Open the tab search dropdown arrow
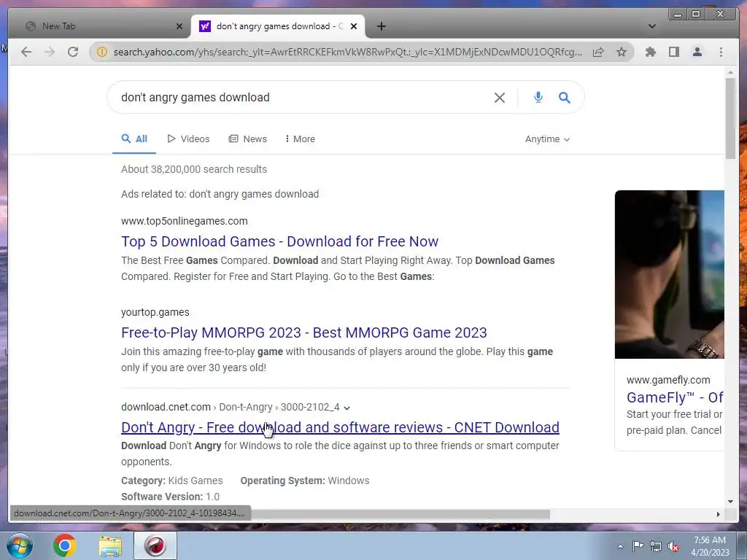This screenshot has width=747, height=560. (651, 26)
